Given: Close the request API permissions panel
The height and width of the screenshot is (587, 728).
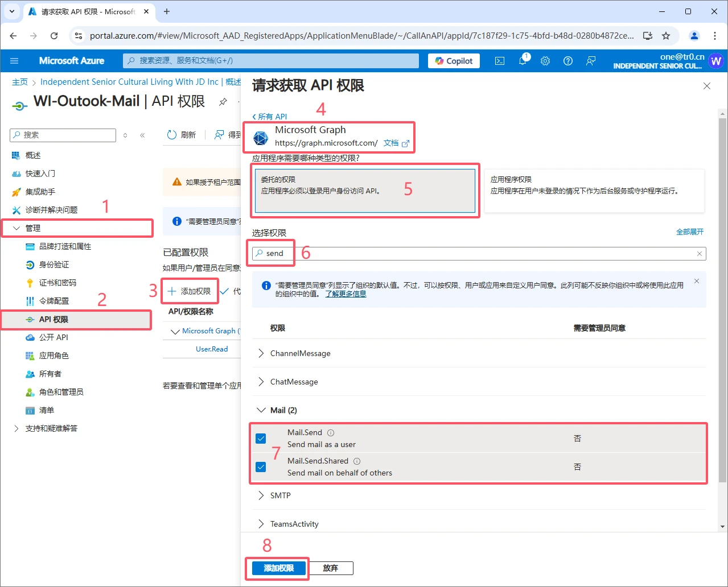Looking at the screenshot, I should click(x=707, y=86).
